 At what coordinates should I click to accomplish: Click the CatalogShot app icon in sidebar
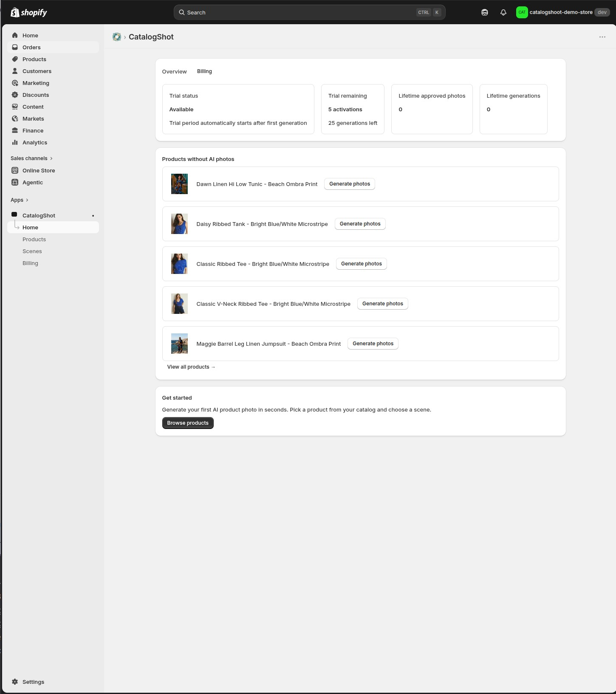14,214
